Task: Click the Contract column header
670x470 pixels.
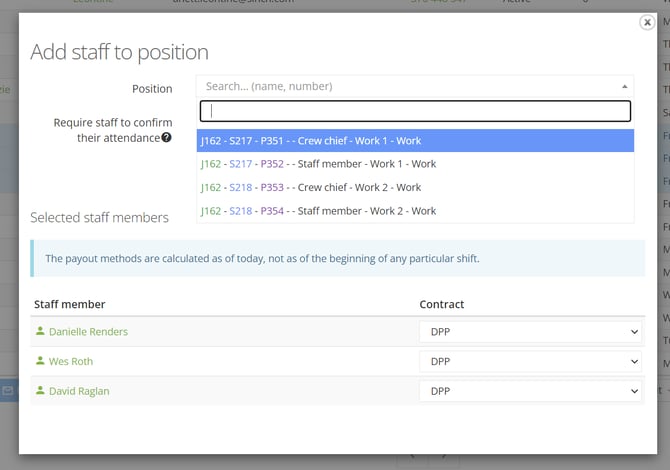Action: [x=442, y=304]
